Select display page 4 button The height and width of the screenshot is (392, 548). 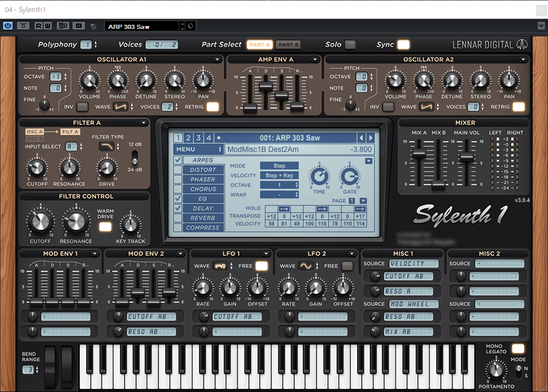click(x=209, y=138)
